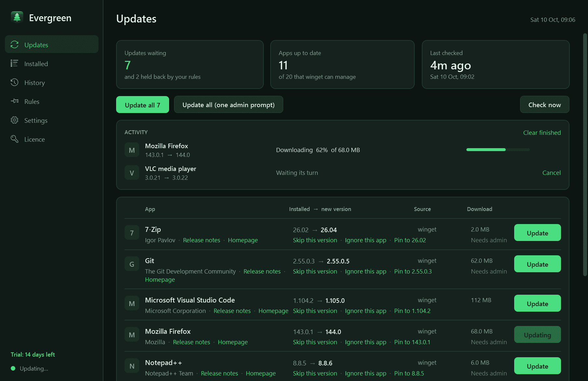Image resolution: width=588 pixels, height=381 pixels.
Task: Click the Licence key icon in sidebar
Action: click(14, 139)
